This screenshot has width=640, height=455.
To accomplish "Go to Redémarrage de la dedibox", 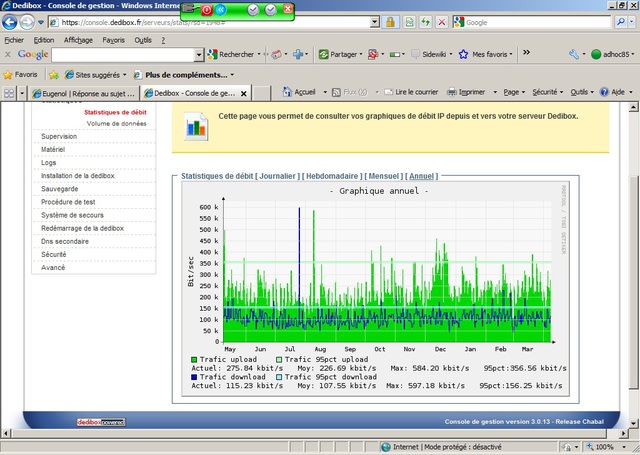I will coord(82,228).
